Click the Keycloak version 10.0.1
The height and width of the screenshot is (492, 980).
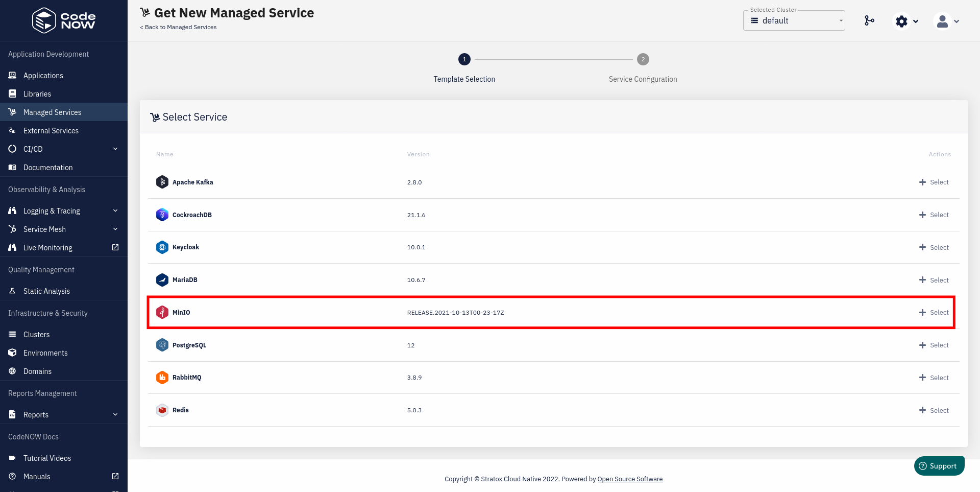(416, 247)
